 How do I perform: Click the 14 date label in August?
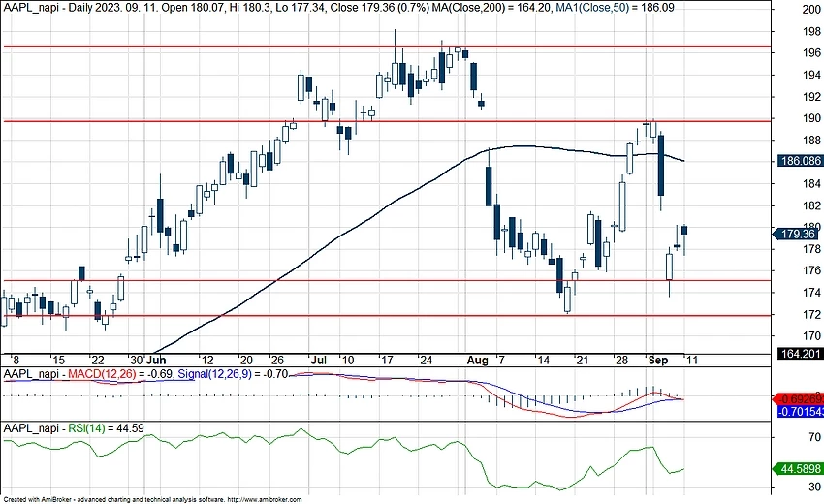[x=542, y=360]
